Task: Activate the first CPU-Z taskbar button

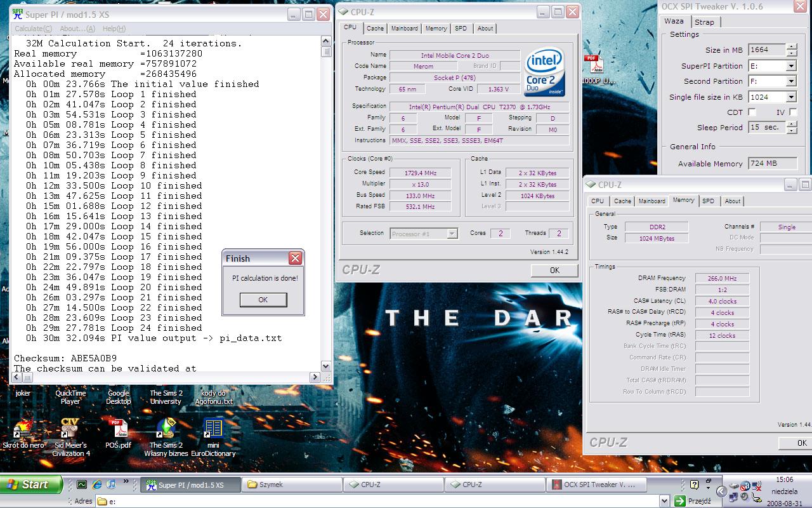Action: [x=393, y=485]
